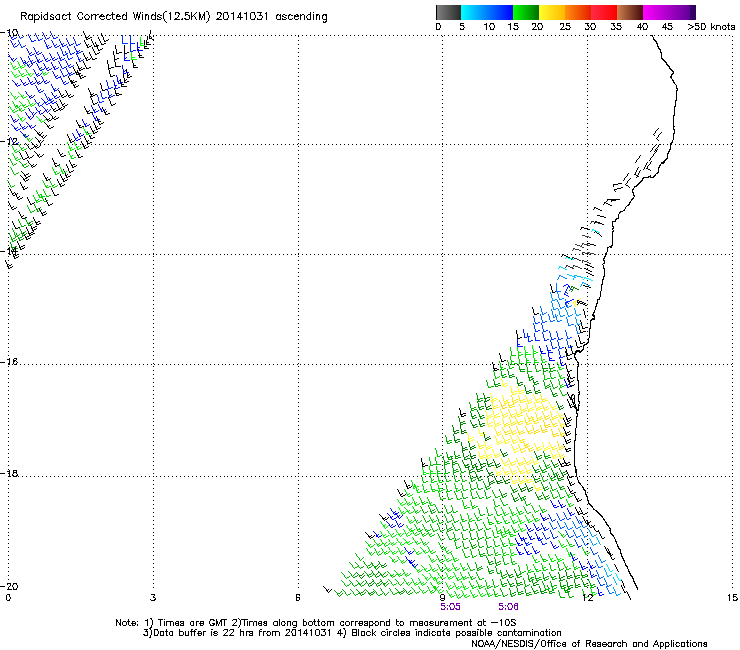Click the cyan-blue 5-15 knots color segment
The height and width of the screenshot is (650, 740).
tap(487, 12)
